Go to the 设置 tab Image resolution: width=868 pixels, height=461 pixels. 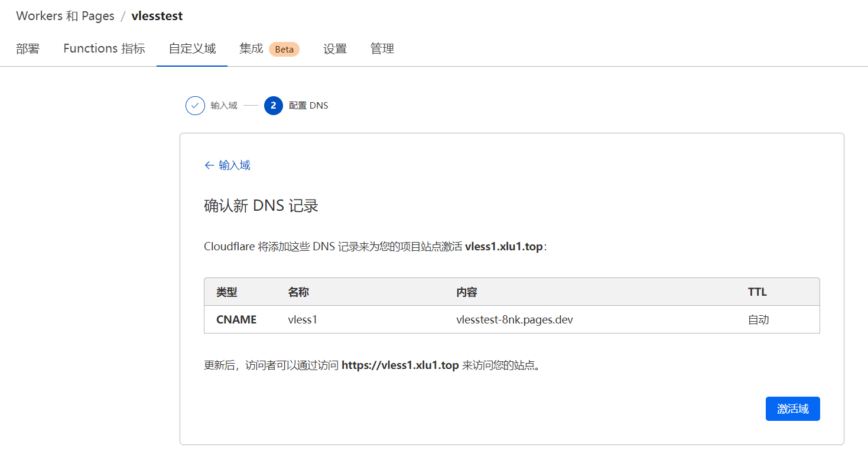[335, 49]
